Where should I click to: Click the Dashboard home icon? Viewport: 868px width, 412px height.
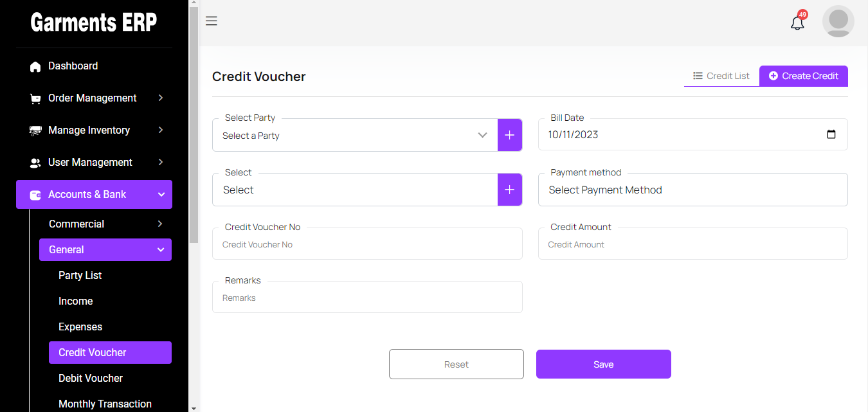pos(35,66)
